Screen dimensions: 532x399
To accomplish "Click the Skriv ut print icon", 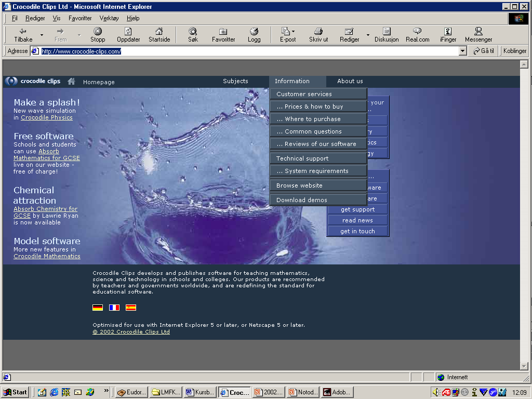I will click(318, 32).
